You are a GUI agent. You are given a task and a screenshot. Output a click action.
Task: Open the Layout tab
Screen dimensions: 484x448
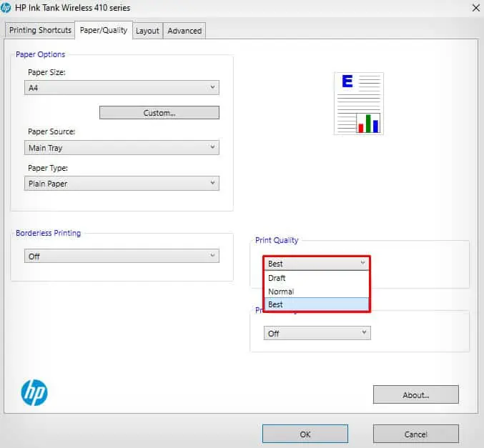pyautogui.click(x=147, y=31)
